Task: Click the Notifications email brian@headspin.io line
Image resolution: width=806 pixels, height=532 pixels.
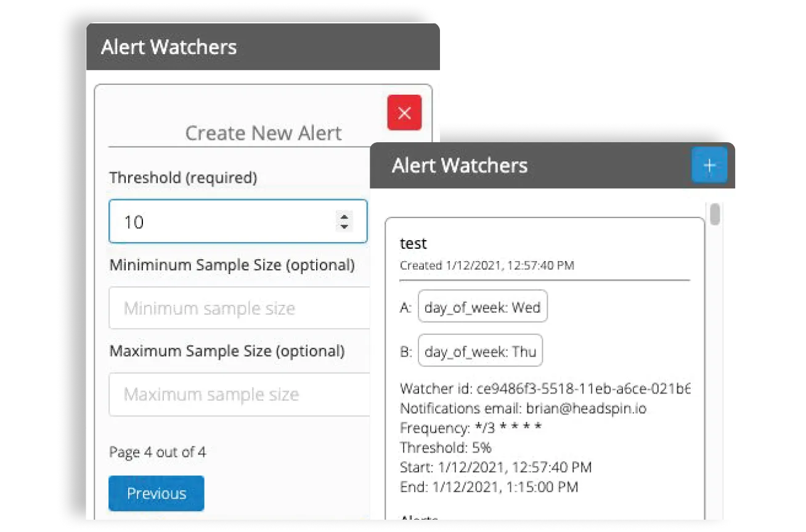Action: click(x=523, y=408)
